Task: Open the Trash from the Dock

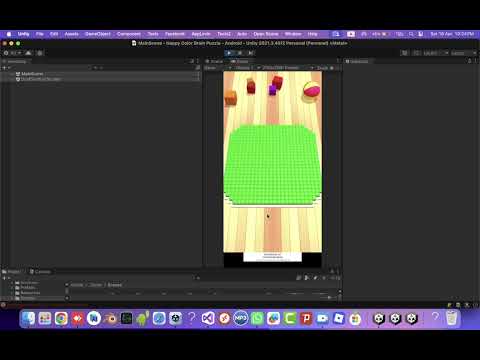Action: point(451,318)
